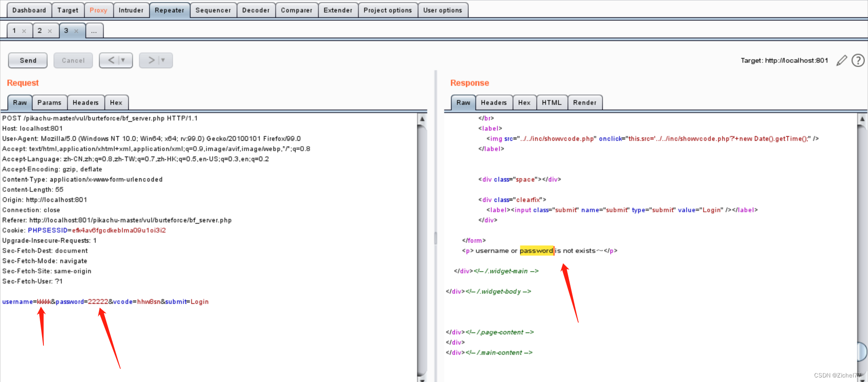Select Repeater tab number 1
This screenshot has height=382, width=868.
coord(14,31)
